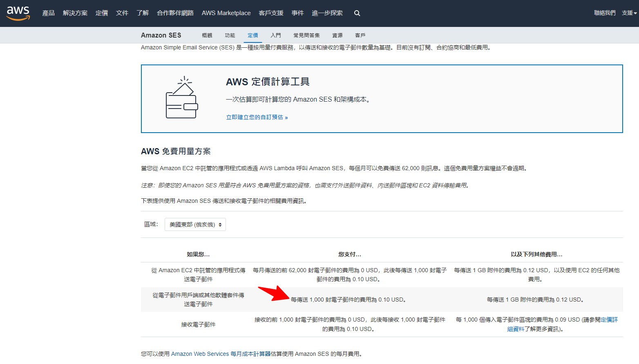This screenshot has width=639, height=364.
Task: Click the AWS 免費用量方案 heading
Action: 176,151
